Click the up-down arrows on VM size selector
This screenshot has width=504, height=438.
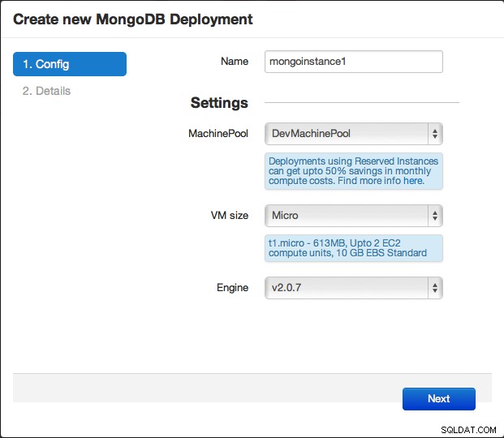[435, 216]
